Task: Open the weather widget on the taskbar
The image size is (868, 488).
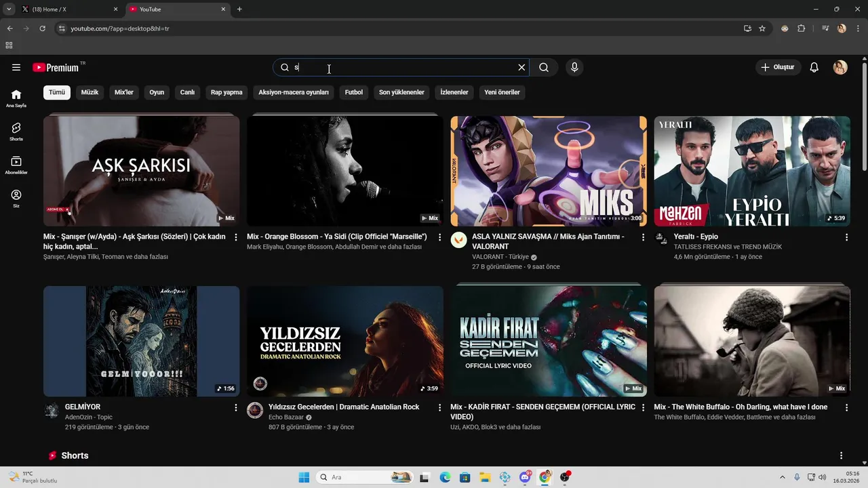Action: [x=33, y=477]
